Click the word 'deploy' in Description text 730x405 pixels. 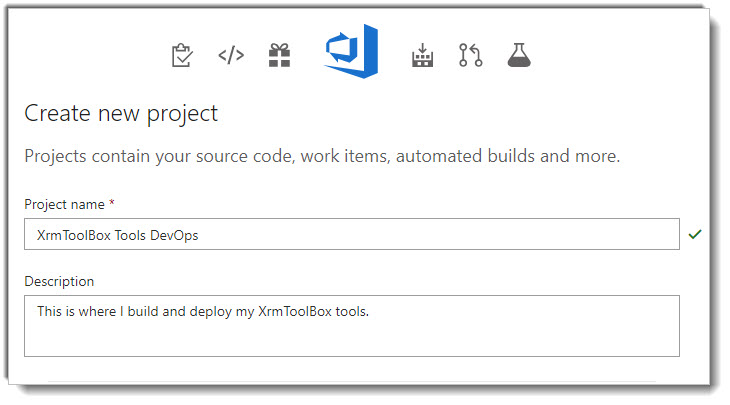point(223,311)
